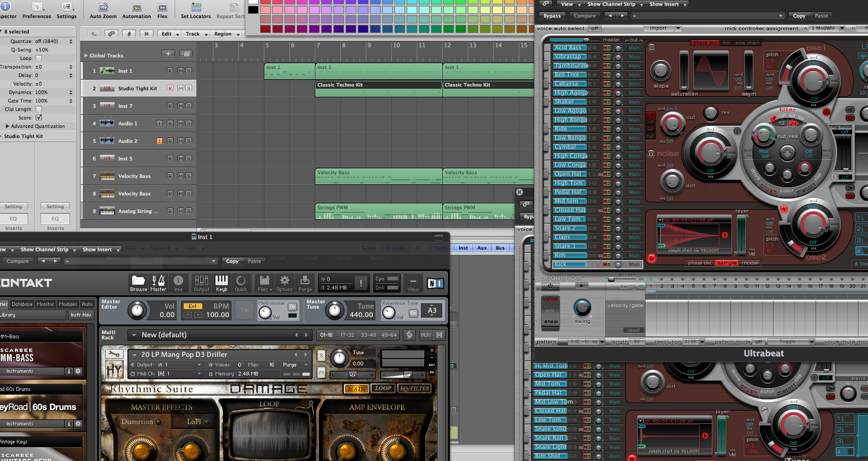This screenshot has height=461, width=868.
Task: Click the Catch playhead running-man icon
Action: point(129,33)
